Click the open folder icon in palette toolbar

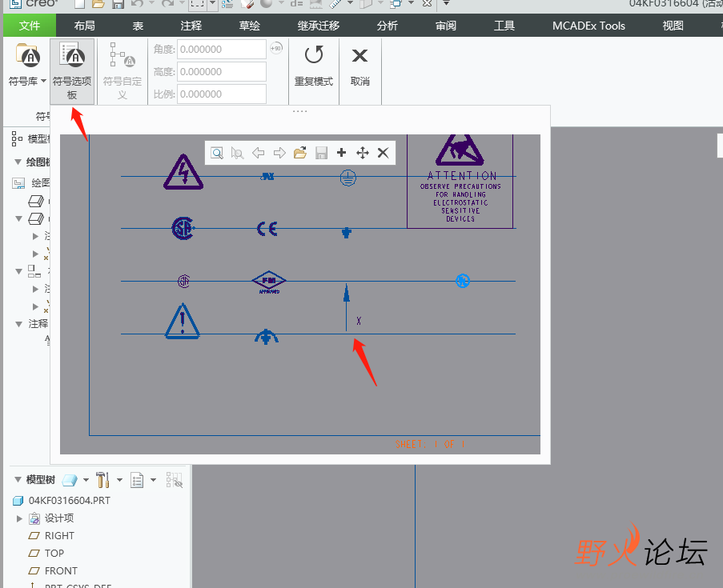coord(300,153)
